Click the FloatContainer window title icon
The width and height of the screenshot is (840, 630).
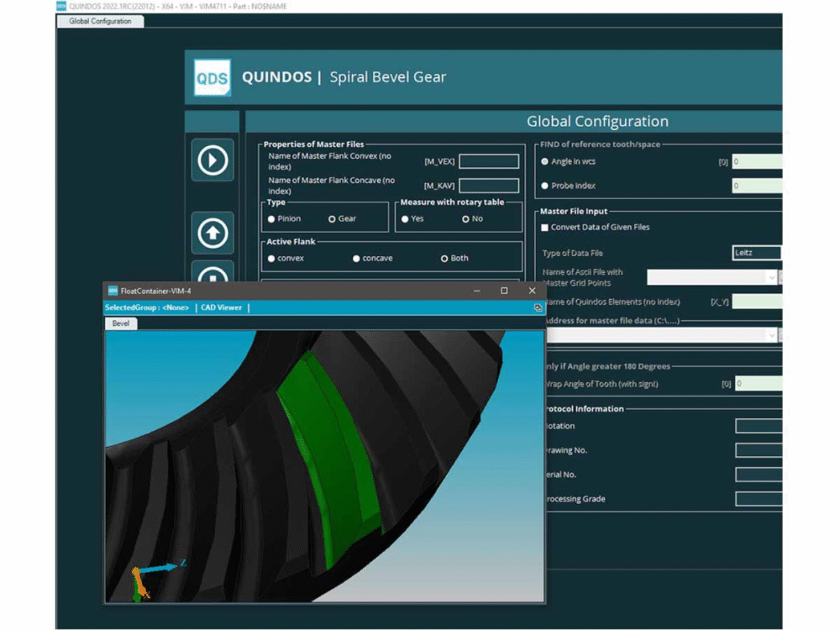[x=113, y=291]
